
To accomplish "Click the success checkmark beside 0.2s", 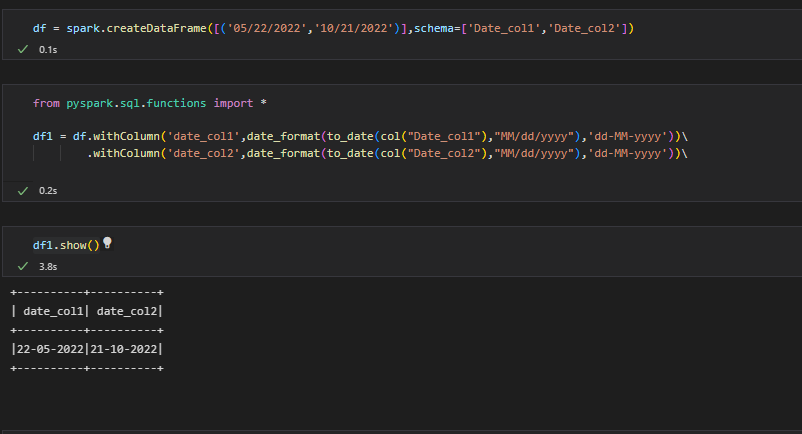I will [23, 191].
